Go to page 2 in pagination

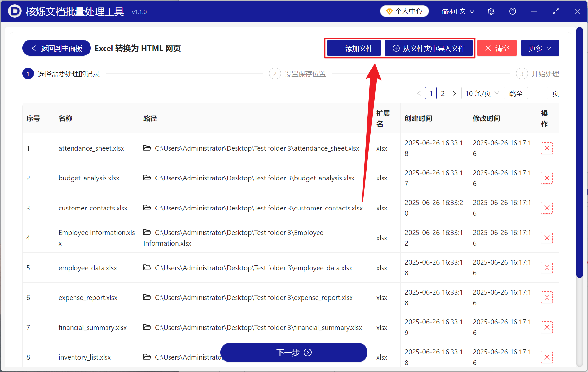(443, 93)
